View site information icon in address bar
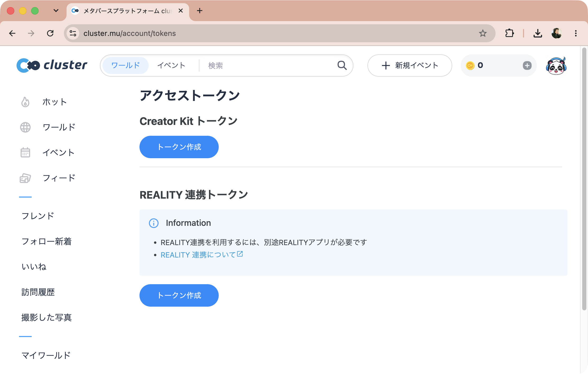Viewport: 588px width, 374px height. [x=73, y=33]
